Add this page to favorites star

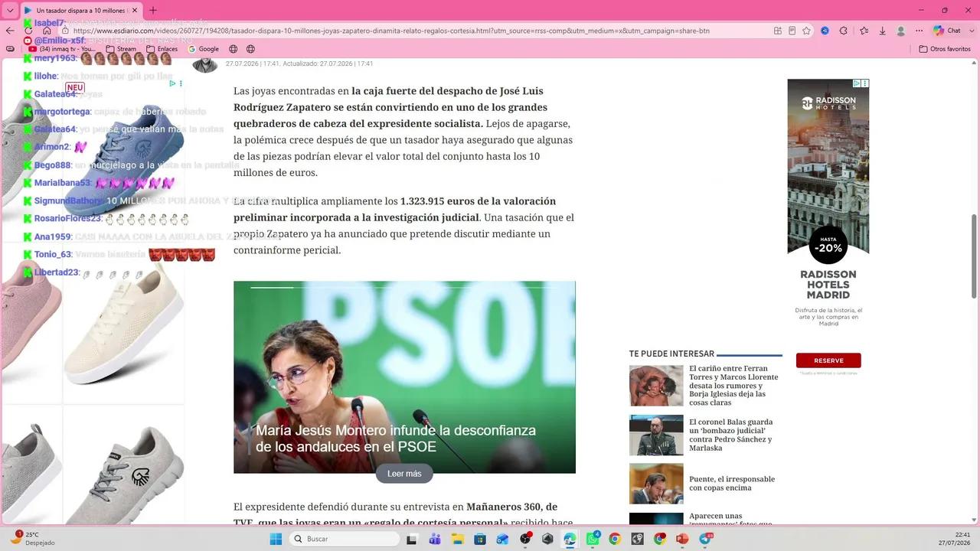tap(806, 31)
